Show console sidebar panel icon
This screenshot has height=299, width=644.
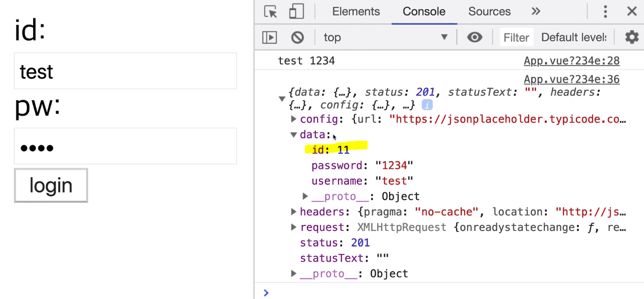pyautogui.click(x=269, y=37)
